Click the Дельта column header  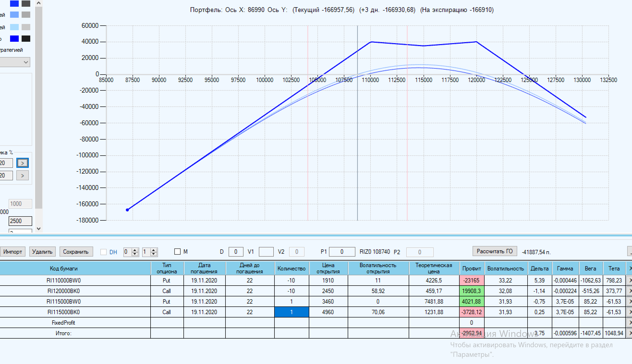539,268
